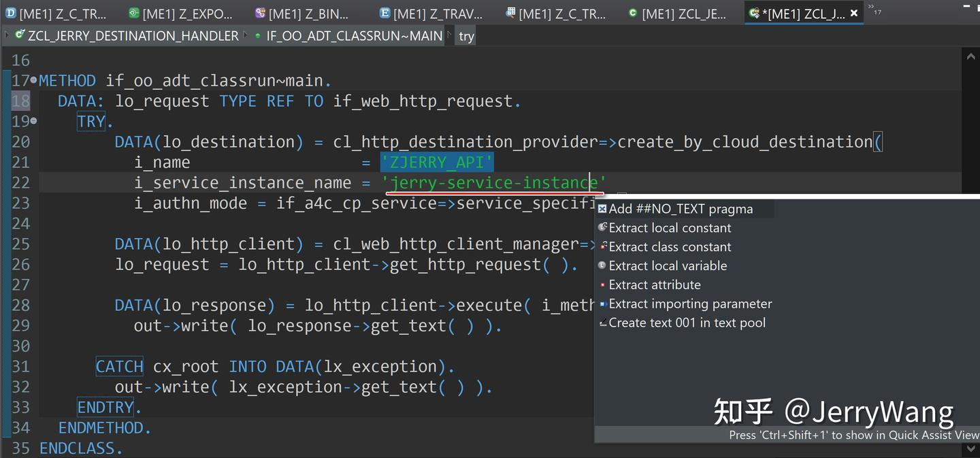Choose Extract local constant from quick assist

point(670,228)
